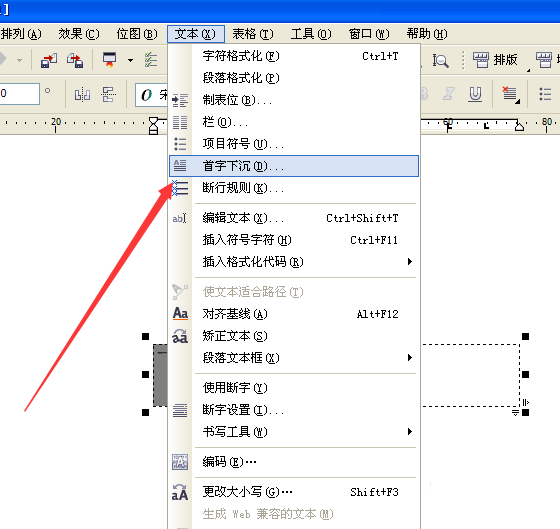Image resolution: width=560 pixels, height=529 pixels.
Task: Click the Aa align-to-baseline icon
Action: pos(180,314)
